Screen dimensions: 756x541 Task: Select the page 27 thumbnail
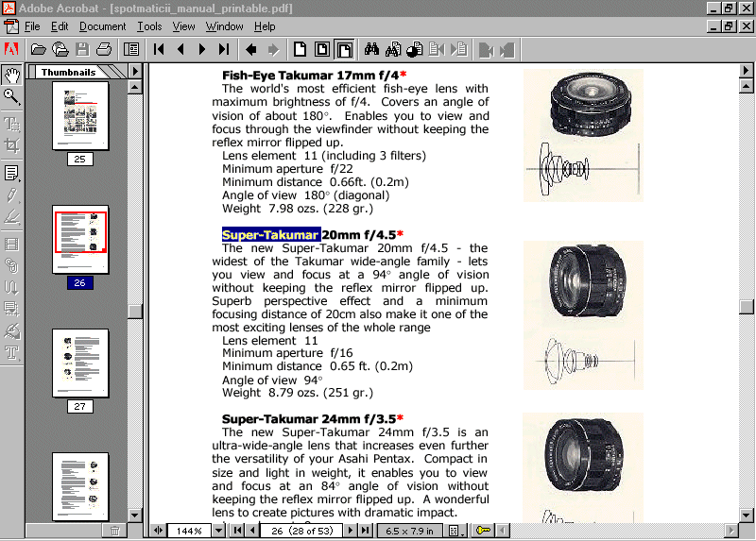80,363
